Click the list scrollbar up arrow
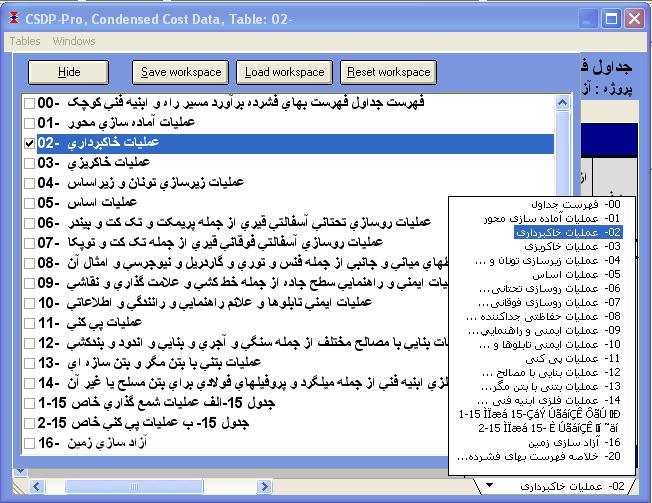Image resolution: width=652 pixels, height=503 pixels. [x=563, y=103]
